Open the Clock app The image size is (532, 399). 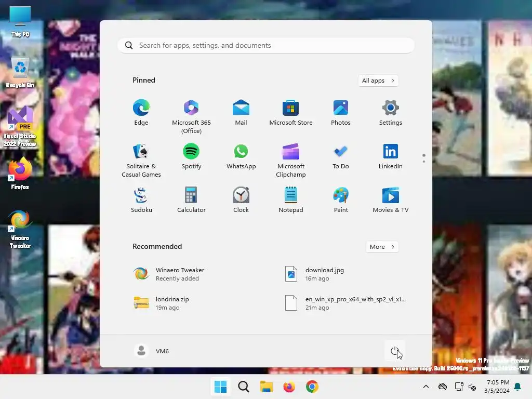click(x=241, y=200)
